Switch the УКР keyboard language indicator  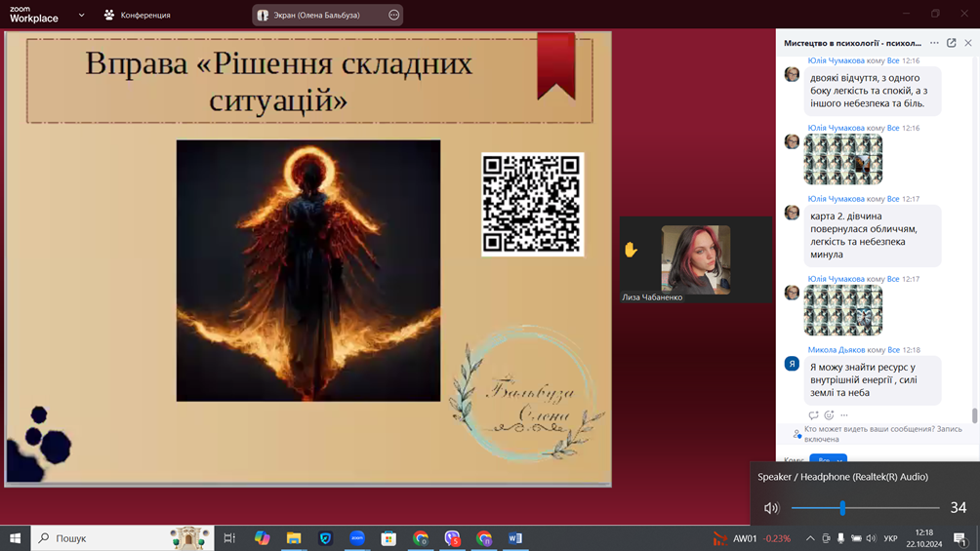coord(890,538)
